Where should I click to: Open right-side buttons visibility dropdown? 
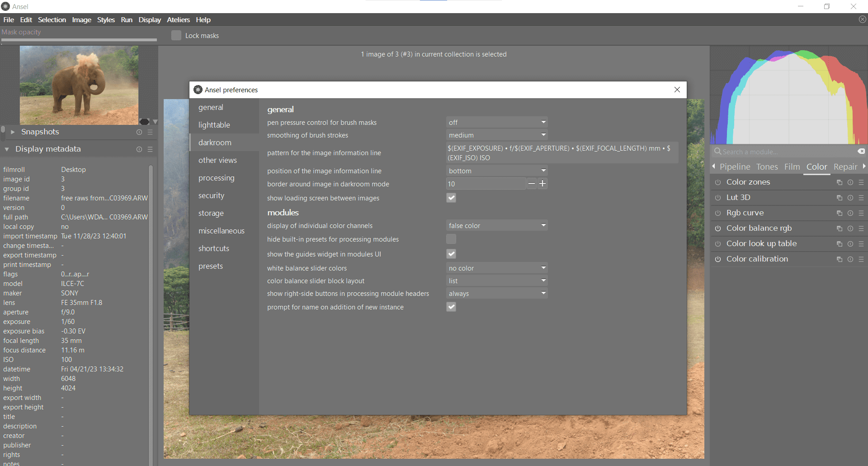497,293
